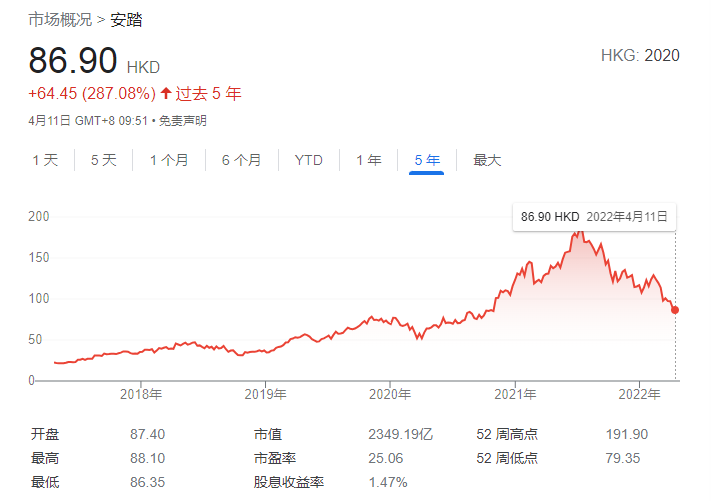This screenshot has width=711, height=501.
Task: Click the 市盈率 label
Action: [275, 458]
